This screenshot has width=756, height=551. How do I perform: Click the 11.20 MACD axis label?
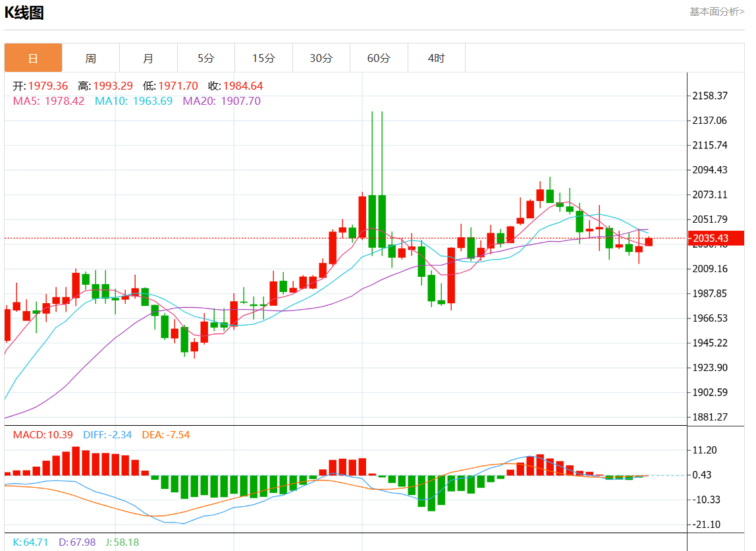[x=705, y=450]
